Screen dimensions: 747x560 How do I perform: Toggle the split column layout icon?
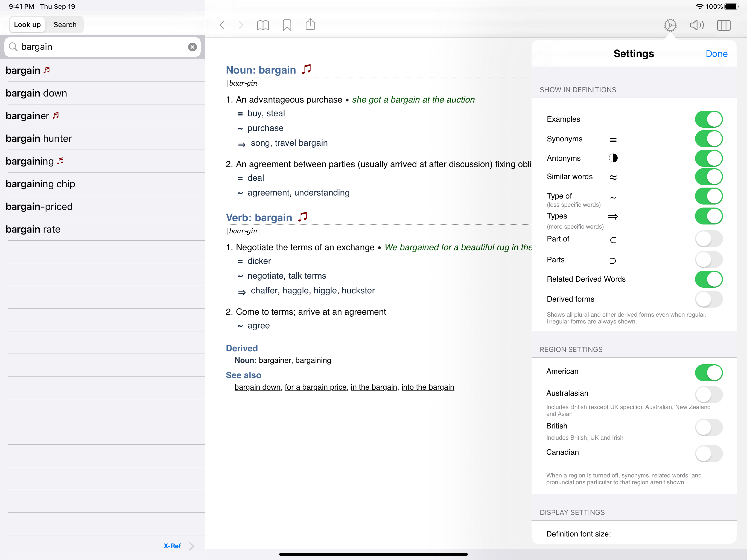(x=723, y=25)
